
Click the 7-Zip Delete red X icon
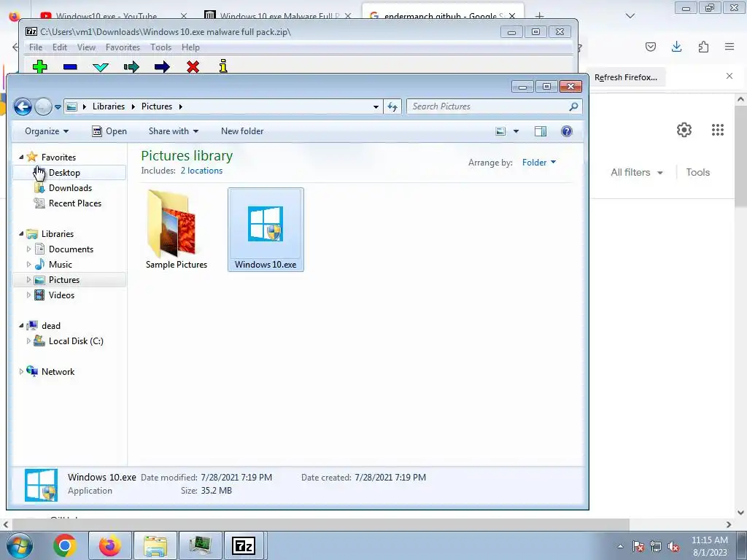point(193,66)
